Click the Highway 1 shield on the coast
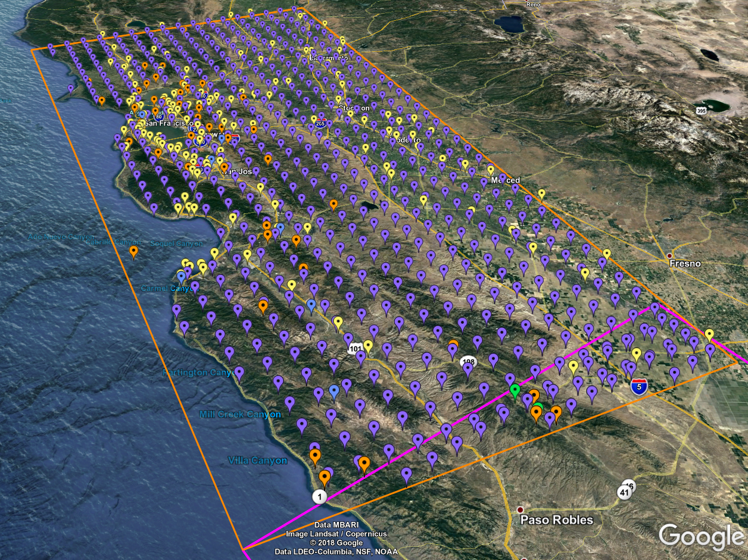The image size is (748, 560). pyautogui.click(x=320, y=496)
